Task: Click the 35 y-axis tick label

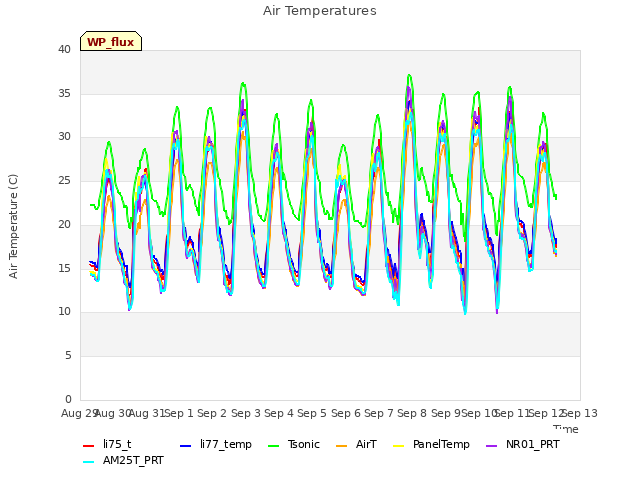Action: click(x=64, y=93)
